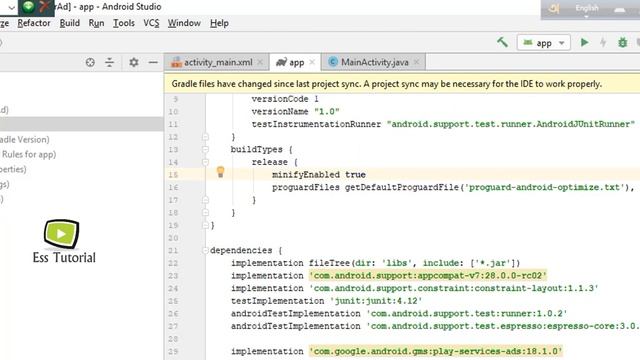Click the test:runner:1.0.2 dependency line
Screen dimensions: 640x360
pos(399,313)
